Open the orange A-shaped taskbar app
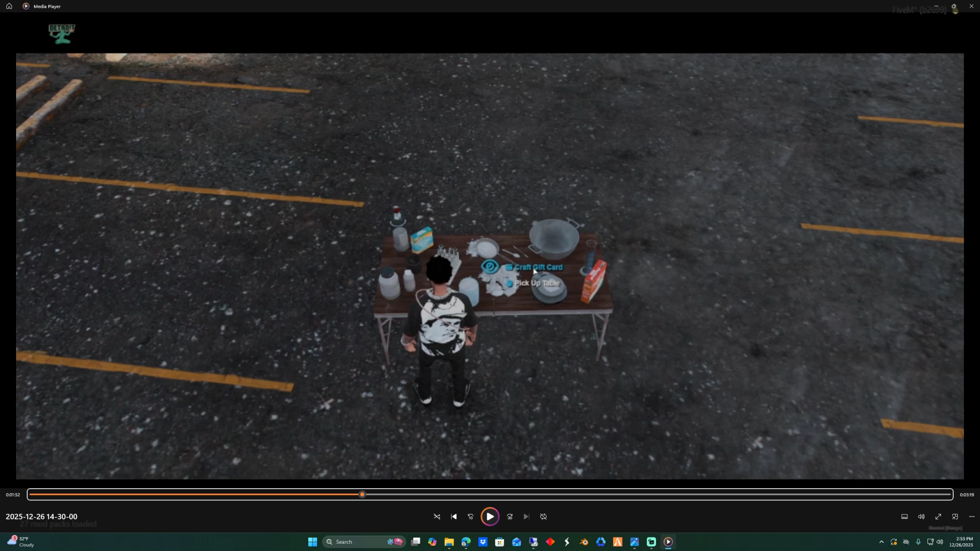This screenshot has width=980, height=551. 618,542
